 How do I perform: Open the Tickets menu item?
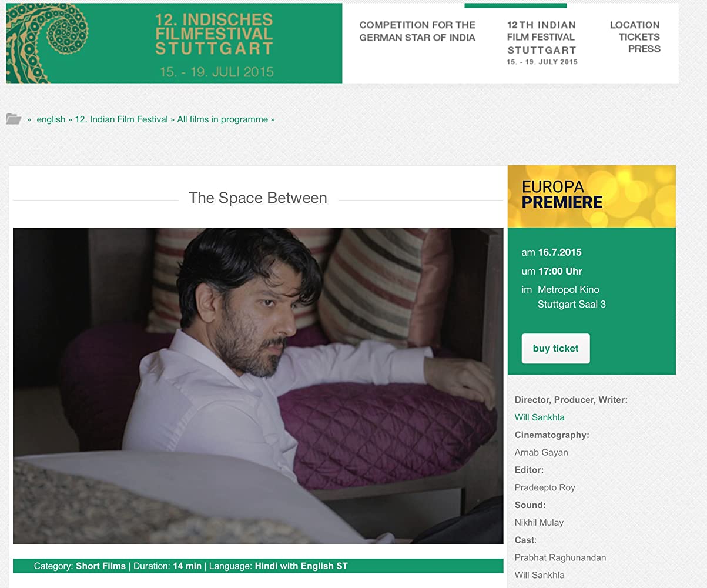(639, 37)
